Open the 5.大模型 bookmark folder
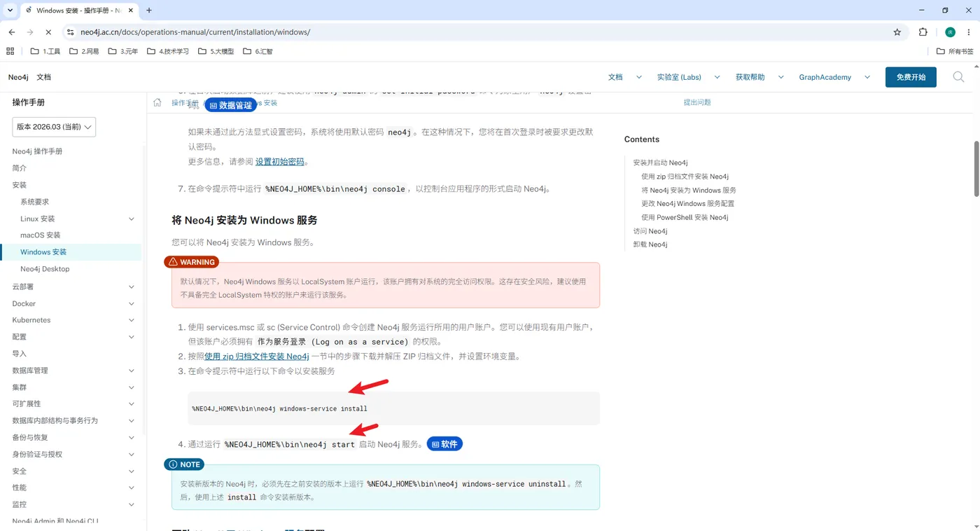Image resolution: width=980 pixels, height=531 pixels. tap(216, 51)
